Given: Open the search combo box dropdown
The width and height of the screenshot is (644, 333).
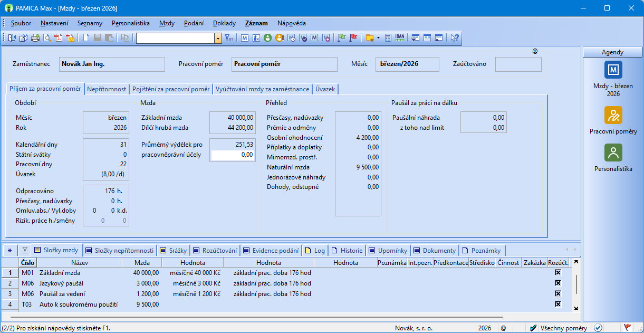Looking at the screenshot, I should tap(218, 37).
